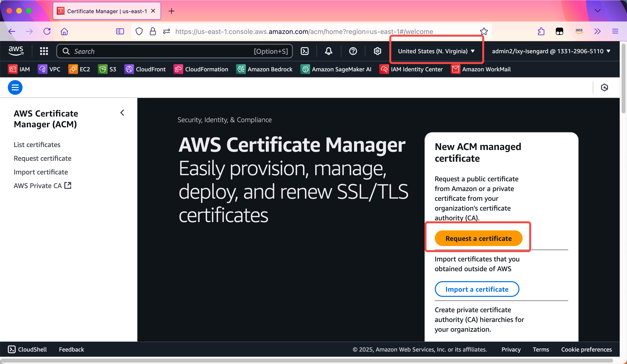Toggle the blue hamburger navigation button

click(x=15, y=87)
